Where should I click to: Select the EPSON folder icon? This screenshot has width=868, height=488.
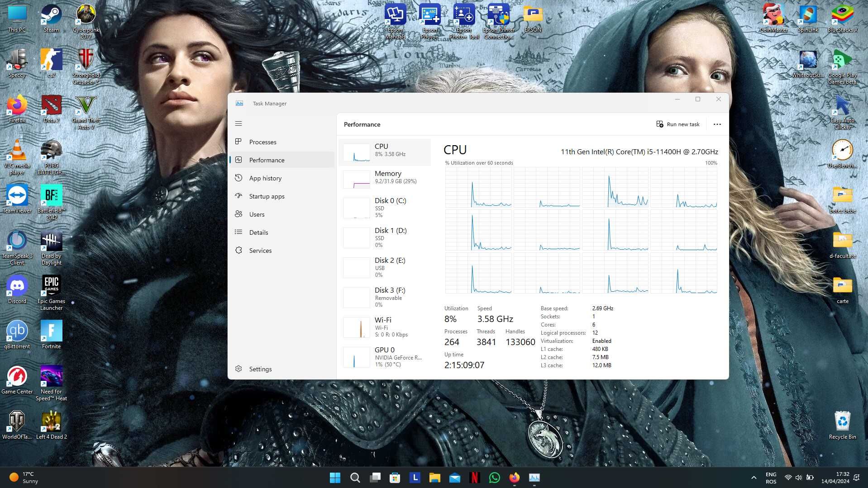pyautogui.click(x=533, y=19)
